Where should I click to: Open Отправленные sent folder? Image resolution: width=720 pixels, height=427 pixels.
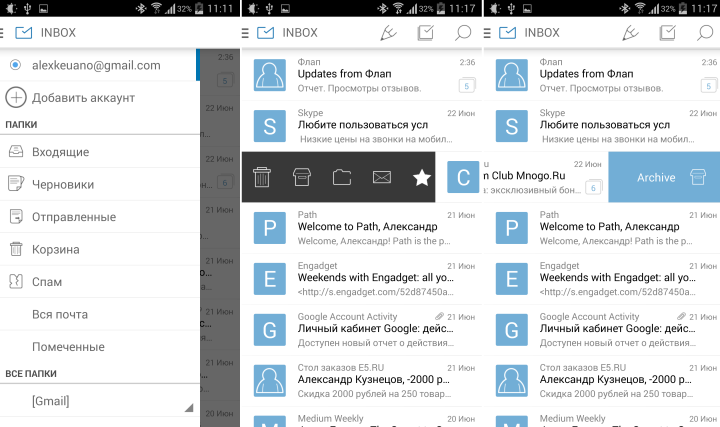(x=73, y=217)
